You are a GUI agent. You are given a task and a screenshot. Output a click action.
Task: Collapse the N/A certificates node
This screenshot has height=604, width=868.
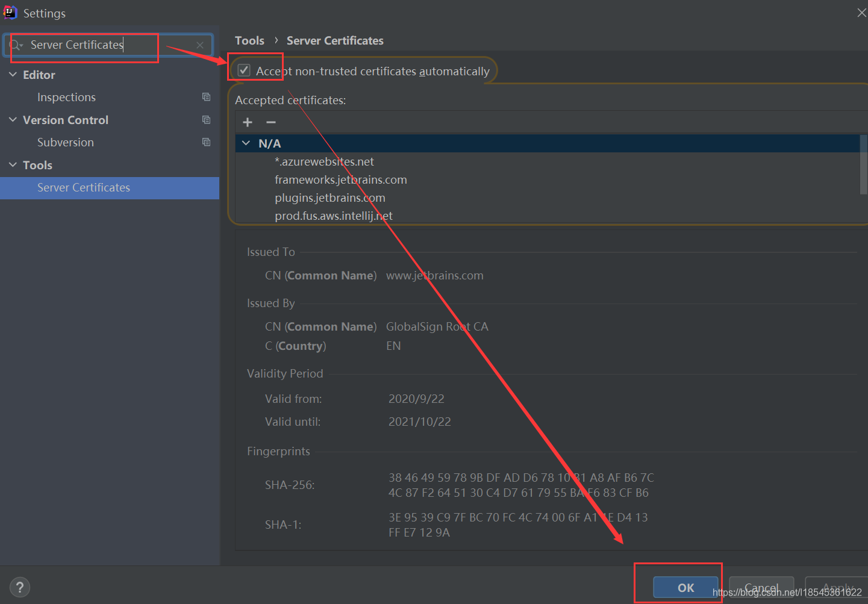pos(246,143)
